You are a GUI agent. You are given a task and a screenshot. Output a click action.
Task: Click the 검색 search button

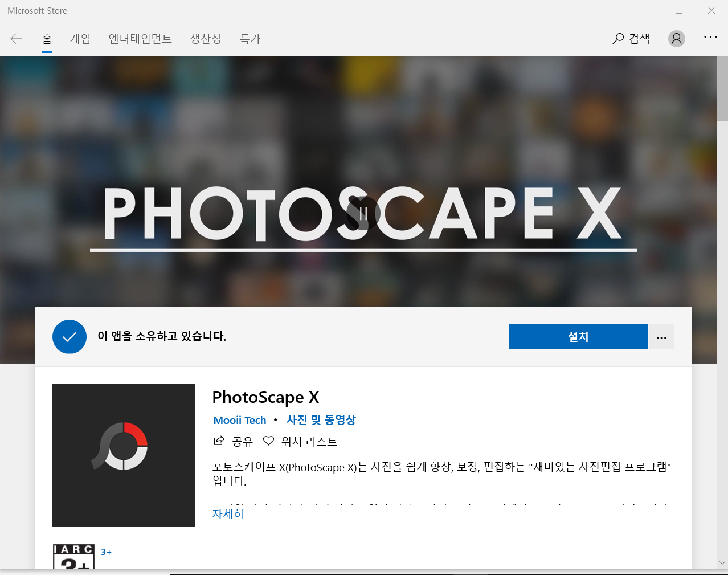click(631, 39)
